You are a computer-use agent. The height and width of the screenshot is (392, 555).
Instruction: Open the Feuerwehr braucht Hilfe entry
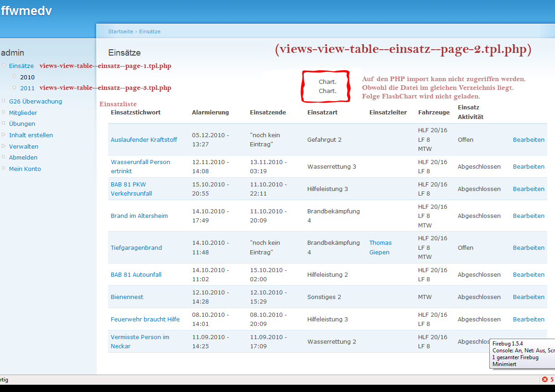(145, 319)
